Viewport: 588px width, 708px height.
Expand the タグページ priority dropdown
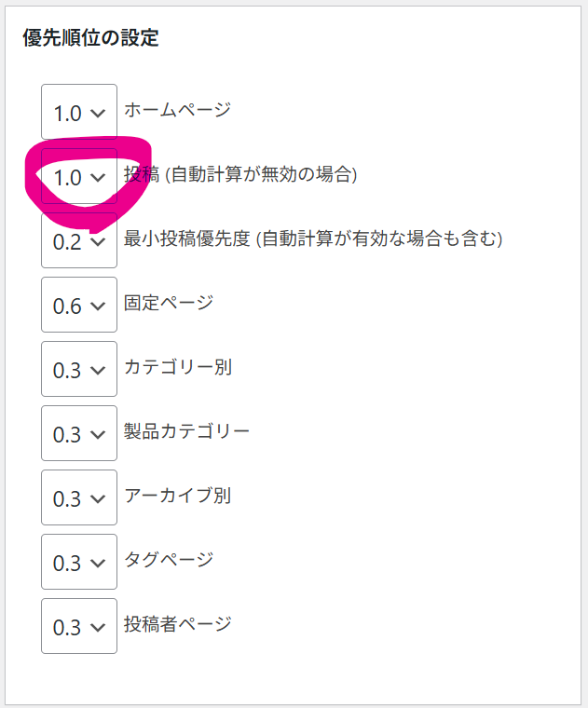tap(79, 563)
